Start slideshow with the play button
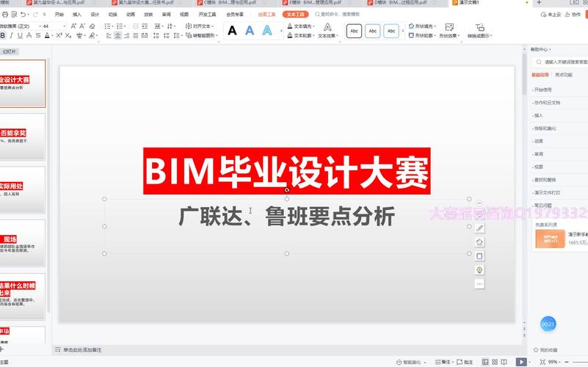Viewport: 588px width, 367px height. pyautogui.click(x=521, y=362)
